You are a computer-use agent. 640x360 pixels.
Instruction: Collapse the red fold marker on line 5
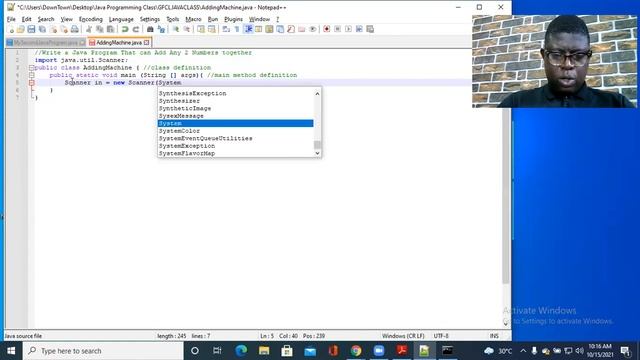(31, 83)
